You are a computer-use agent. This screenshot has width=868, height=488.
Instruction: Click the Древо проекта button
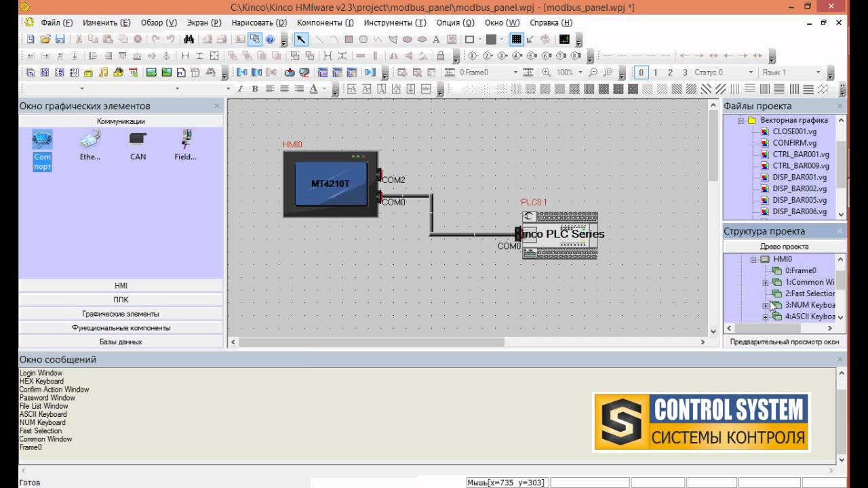coord(785,247)
